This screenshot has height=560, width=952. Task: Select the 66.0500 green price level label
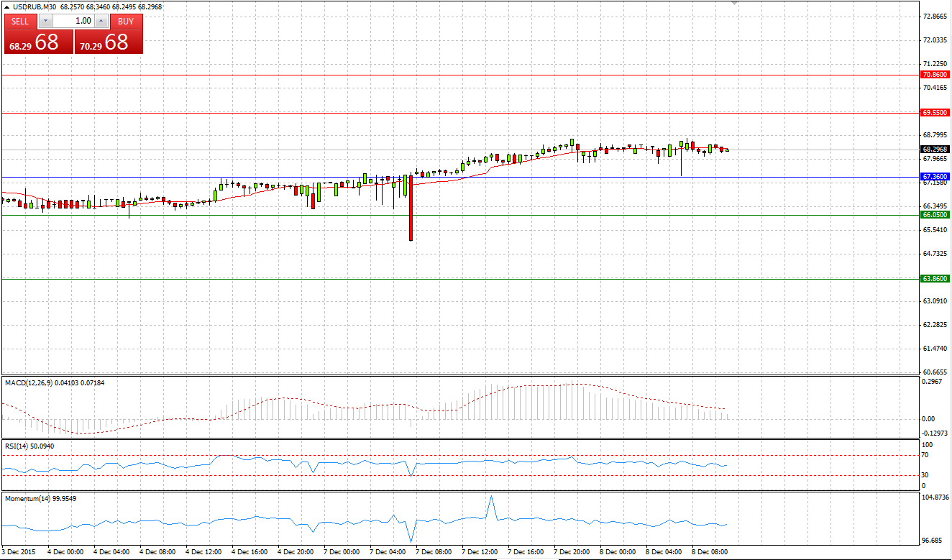tap(935, 215)
